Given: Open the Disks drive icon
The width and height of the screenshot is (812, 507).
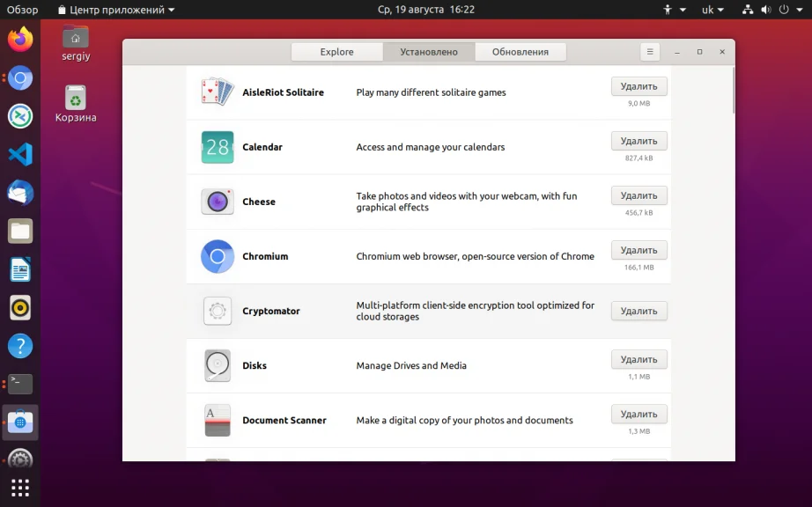Looking at the screenshot, I should click(218, 365).
